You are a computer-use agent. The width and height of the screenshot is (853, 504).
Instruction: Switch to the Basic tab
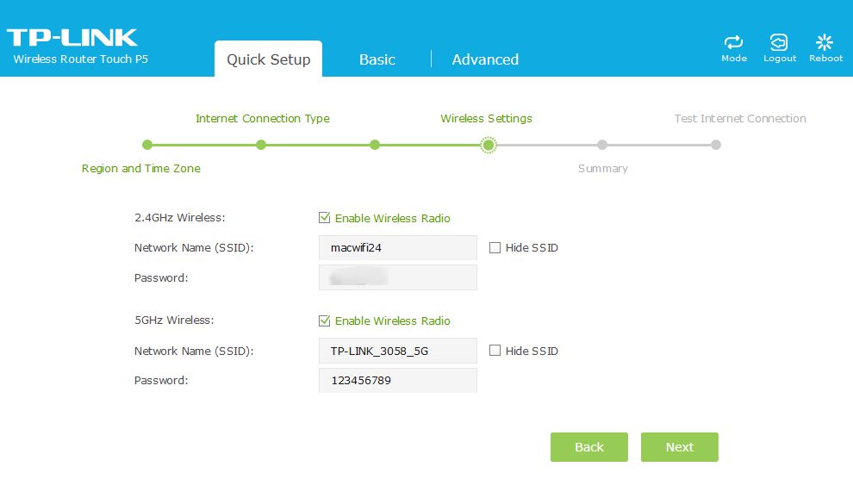[x=377, y=59]
